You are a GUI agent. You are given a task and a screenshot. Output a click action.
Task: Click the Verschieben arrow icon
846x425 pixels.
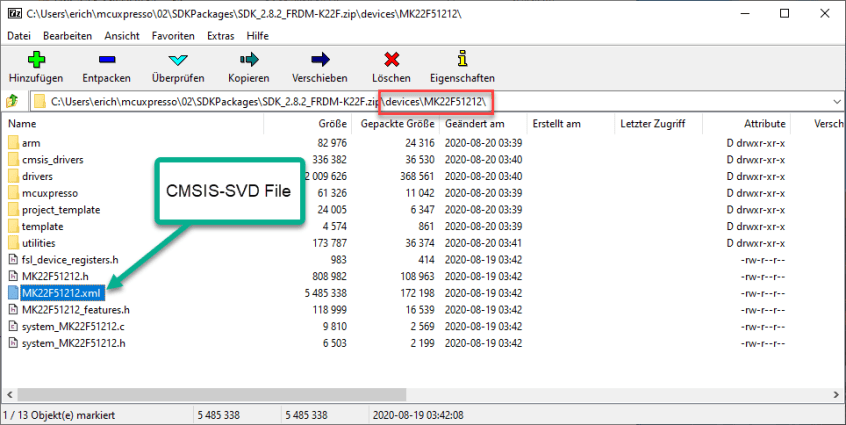click(319, 60)
